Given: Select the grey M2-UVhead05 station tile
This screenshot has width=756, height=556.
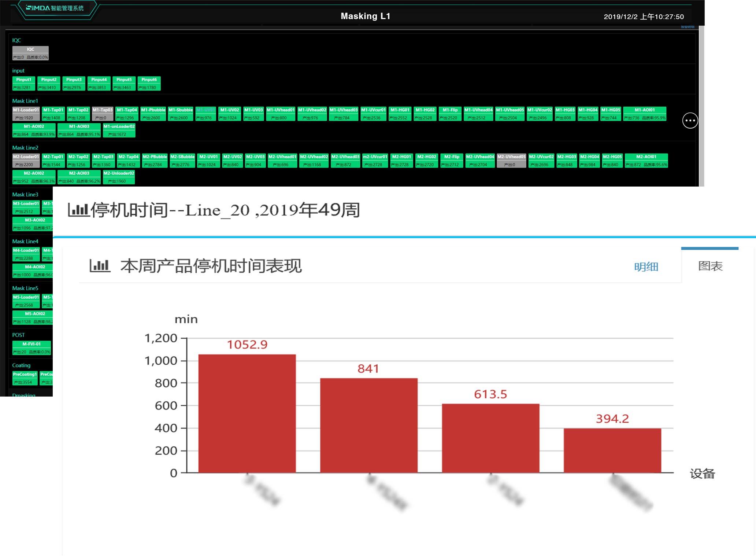Looking at the screenshot, I should pos(511,161).
